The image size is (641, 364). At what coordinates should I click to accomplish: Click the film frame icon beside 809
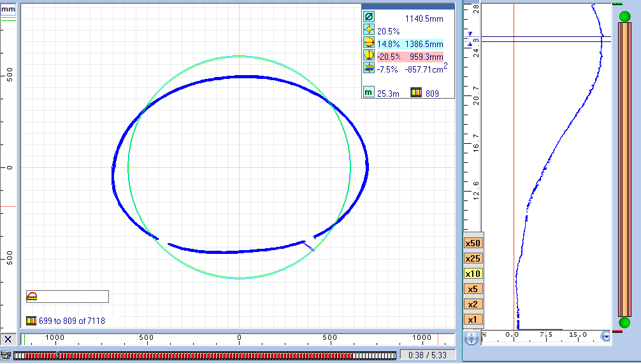pos(416,92)
